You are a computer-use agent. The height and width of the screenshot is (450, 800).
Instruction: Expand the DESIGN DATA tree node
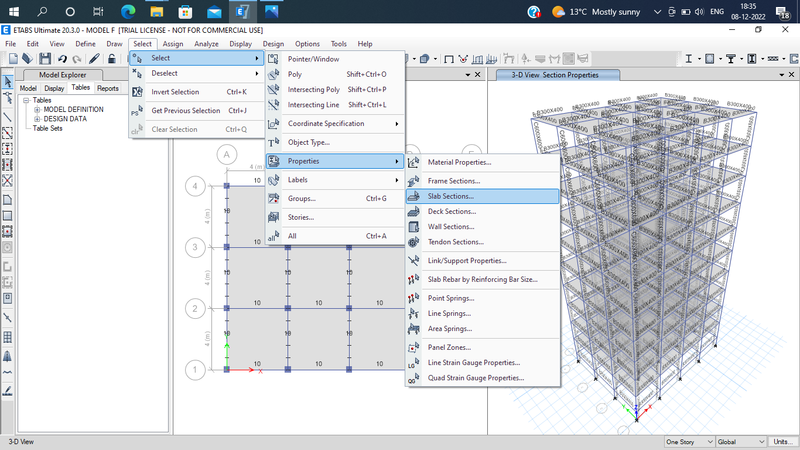[x=37, y=119]
